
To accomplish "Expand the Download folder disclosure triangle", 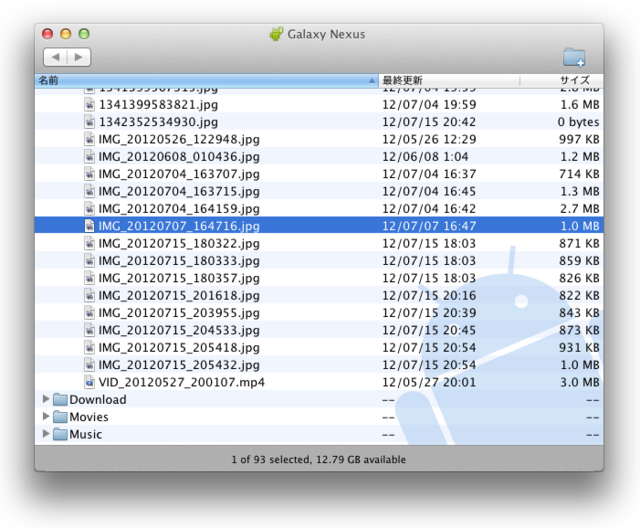I will [46, 399].
